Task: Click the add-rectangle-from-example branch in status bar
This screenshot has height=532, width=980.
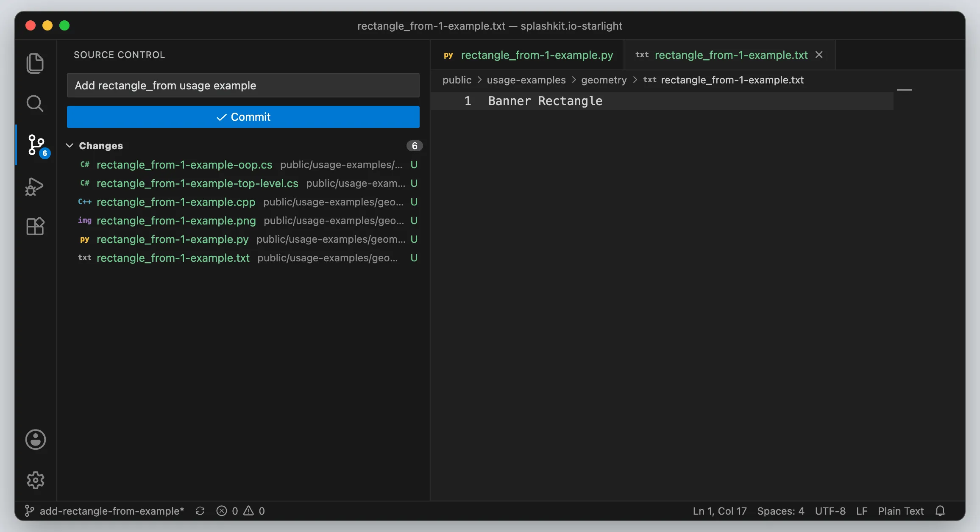Action: 105,511
